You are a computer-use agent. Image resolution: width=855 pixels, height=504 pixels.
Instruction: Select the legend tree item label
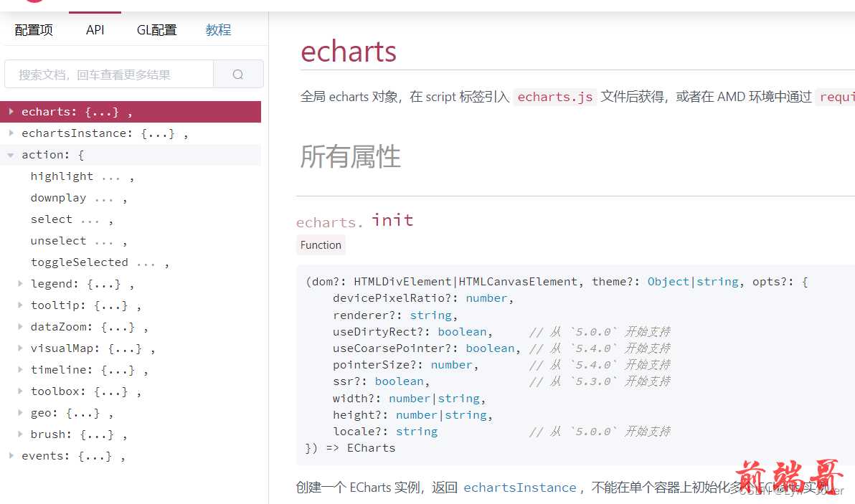(x=82, y=284)
